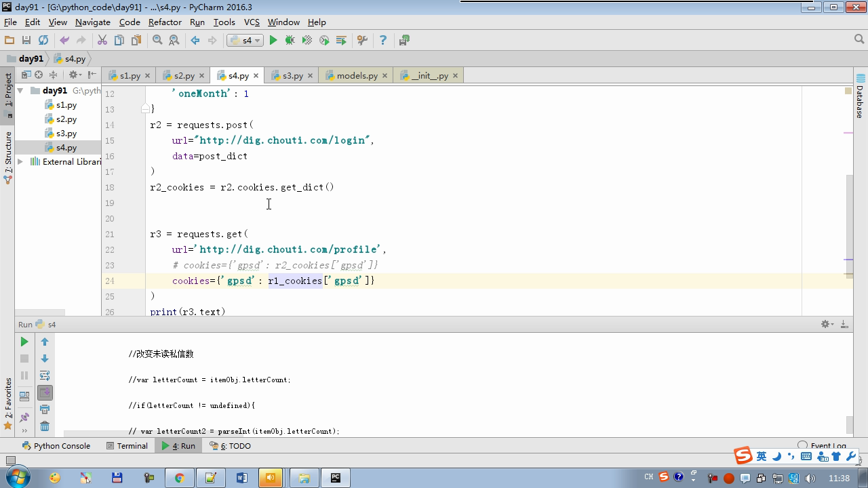868x488 pixels.
Task: Open the Terminal tool window
Action: point(126,445)
